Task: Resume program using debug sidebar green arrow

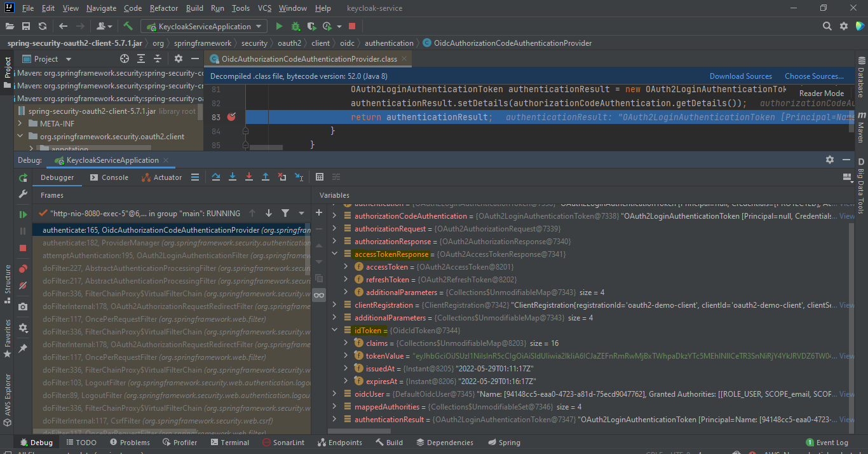Action: [23, 214]
